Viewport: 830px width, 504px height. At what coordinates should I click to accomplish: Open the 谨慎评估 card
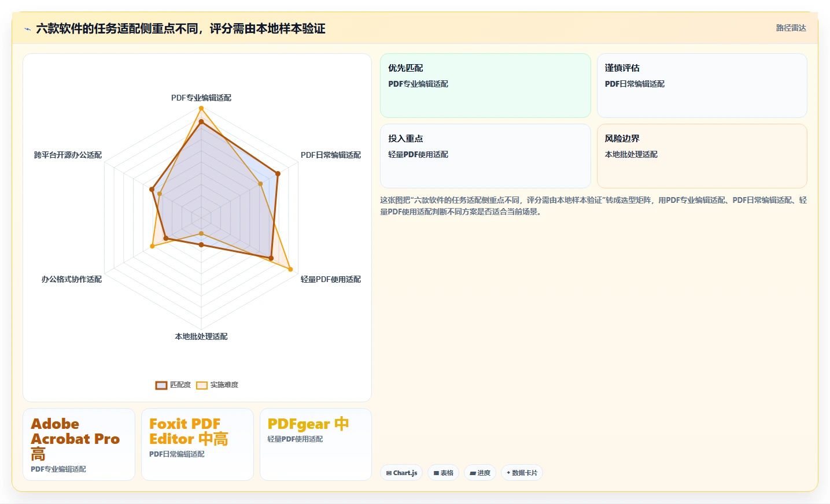pos(702,86)
